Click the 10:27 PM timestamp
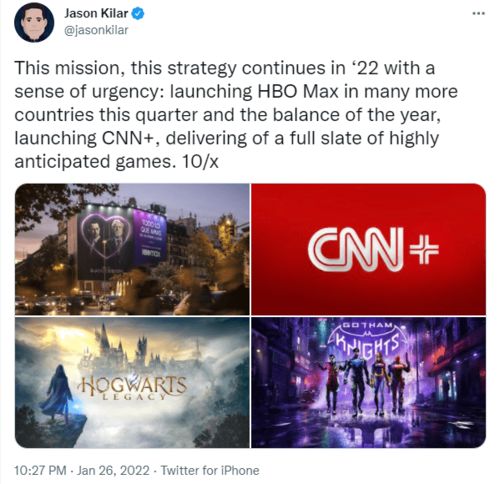This screenshot has width=500, height=484. (40, 470)
